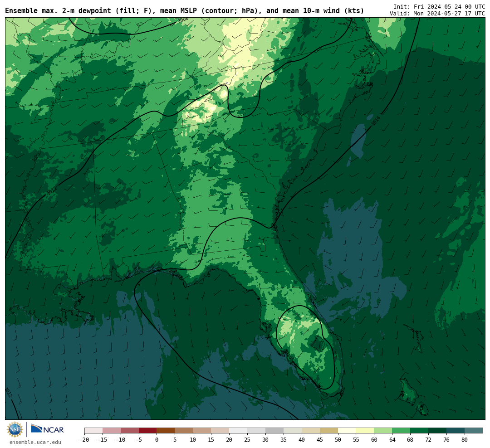Screen dimensions: 490x448
Task: Click the 1012 contour label over Mississippi
Action: coord(52,190)
